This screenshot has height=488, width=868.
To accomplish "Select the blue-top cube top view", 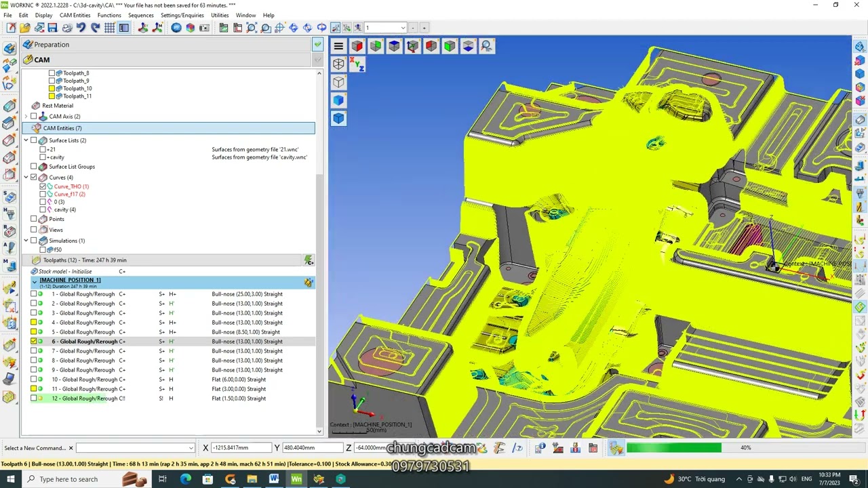I will [x=394, y=46].
